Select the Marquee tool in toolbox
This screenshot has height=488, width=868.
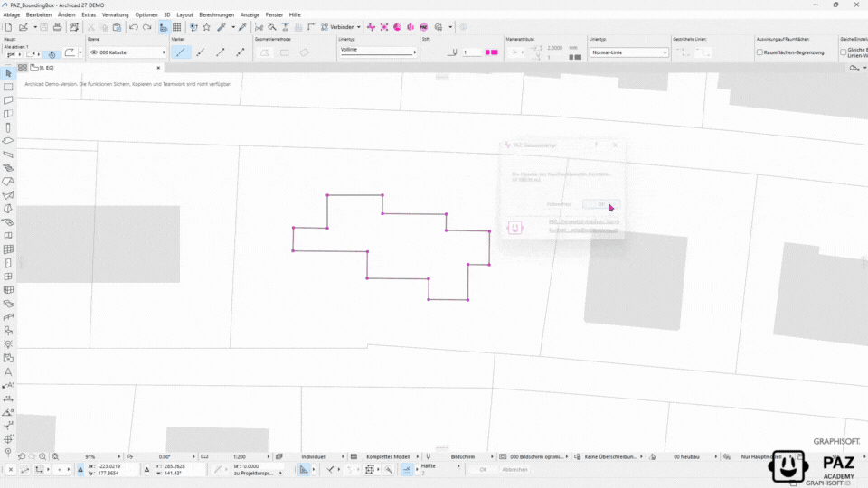(x=8, y=87)
